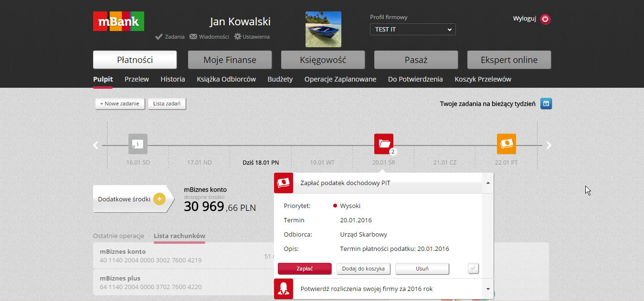
Task: Switch to the Lista rachunków tab
Action: (x=179, y=236)
